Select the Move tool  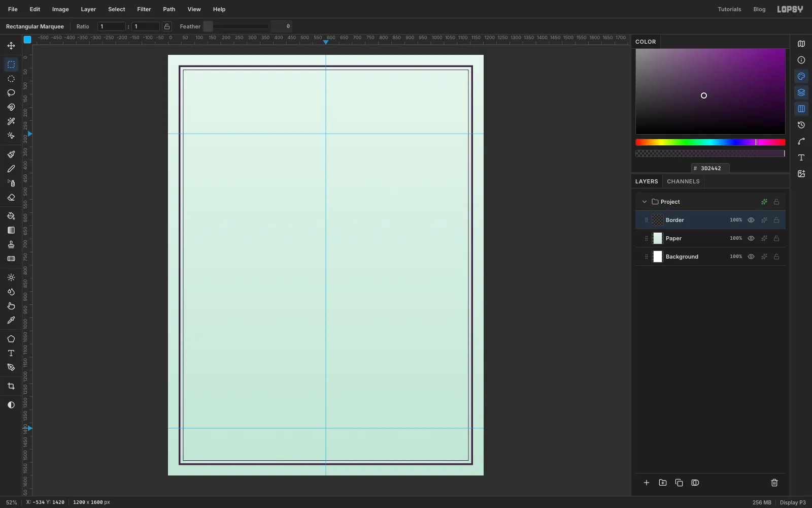11,46
